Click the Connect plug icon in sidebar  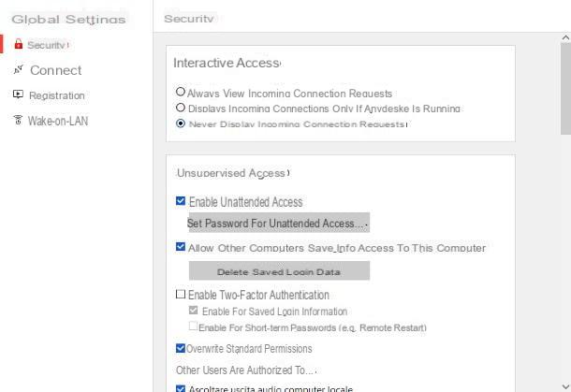tap(18, 69)
